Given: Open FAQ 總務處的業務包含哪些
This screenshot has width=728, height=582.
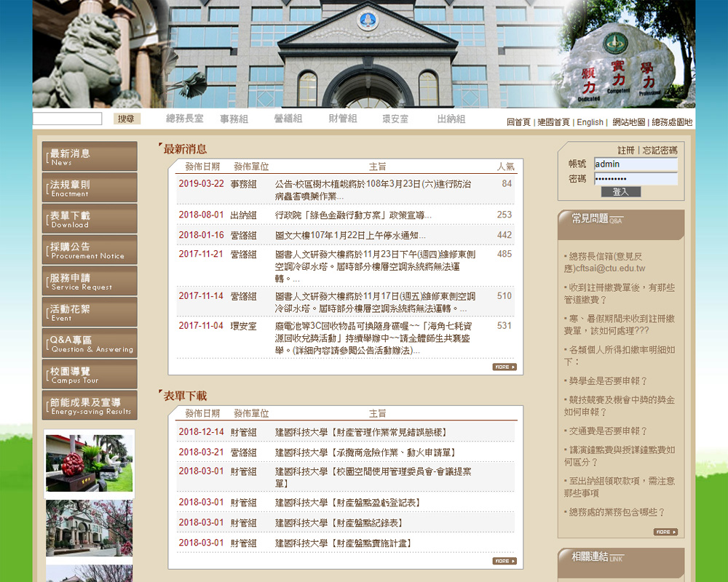Looking at the screenshot, I should click(614, 512).
